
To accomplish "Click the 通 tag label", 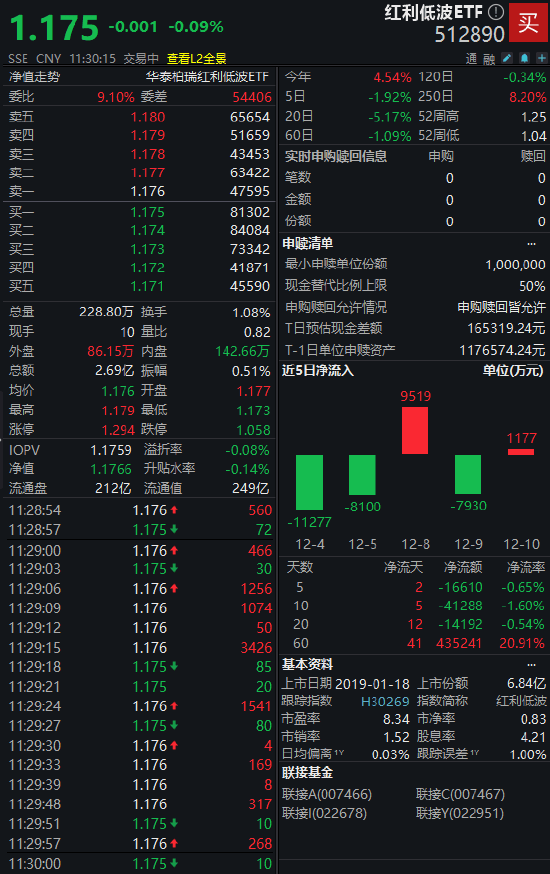I will [x=471, y=59].
